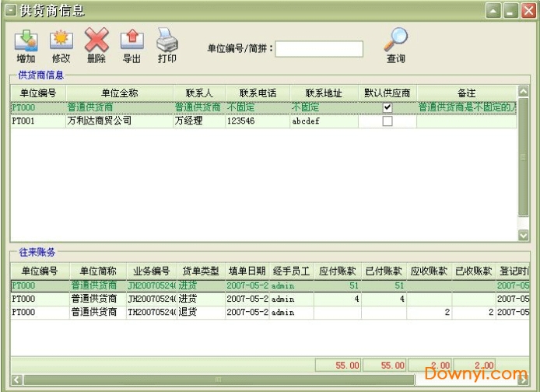Image resolution: width=540 pixels, height=392 pixels.
Task: Click the red X 删除 (Delete) icon
Action: coord(96,40)
